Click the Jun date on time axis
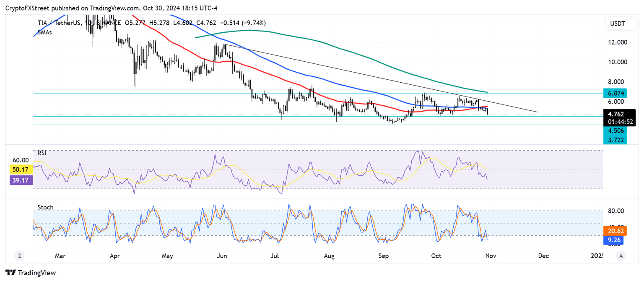Screen dimensions: 644x282 pos(222,256)
